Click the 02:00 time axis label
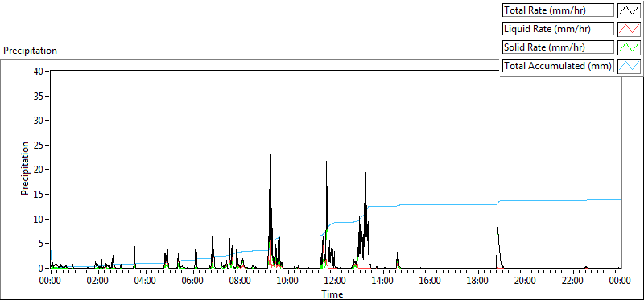 (98, 282)
